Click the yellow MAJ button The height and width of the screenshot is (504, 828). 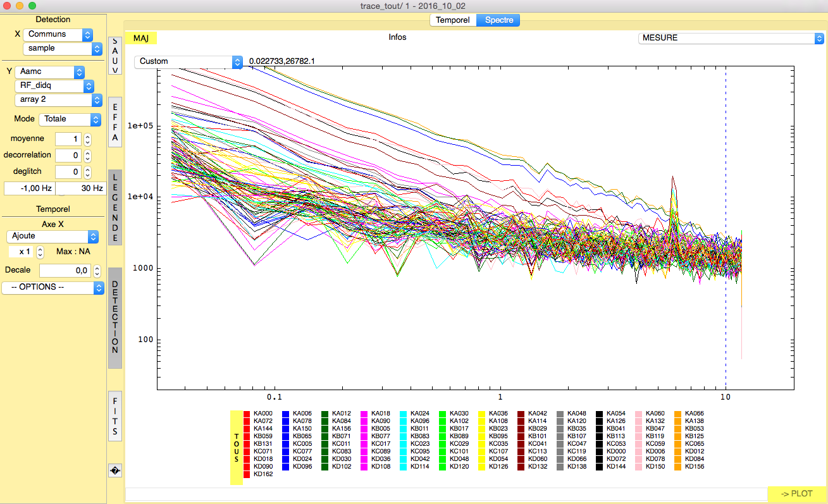tap(140, 38)
